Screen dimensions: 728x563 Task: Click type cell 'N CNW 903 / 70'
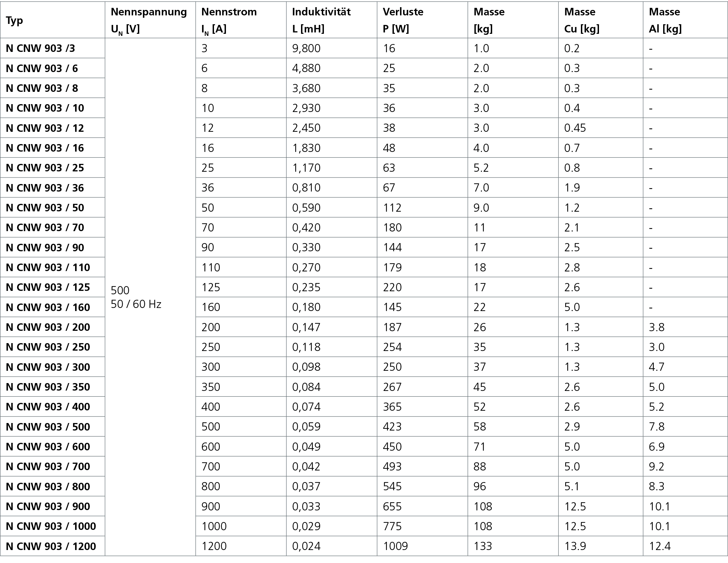point(53,227)
